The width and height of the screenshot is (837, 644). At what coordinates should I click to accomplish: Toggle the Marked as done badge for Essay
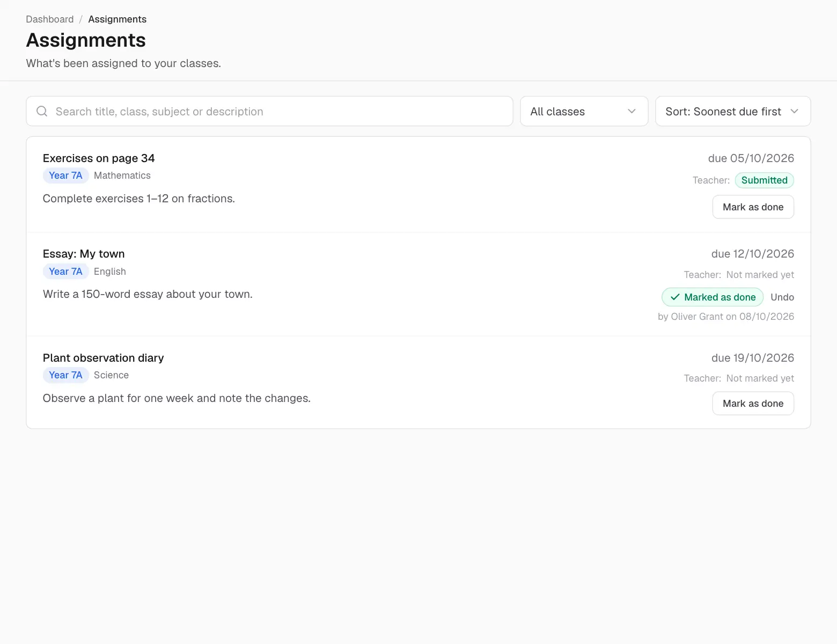pos(713,297)
